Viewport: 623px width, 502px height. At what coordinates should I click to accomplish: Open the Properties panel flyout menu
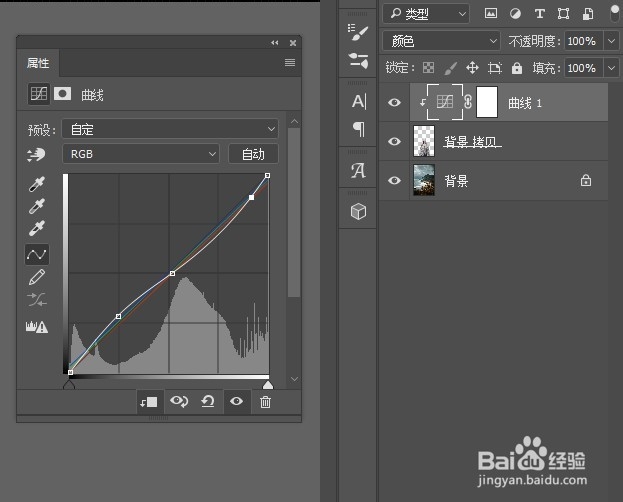click(290, 62)
